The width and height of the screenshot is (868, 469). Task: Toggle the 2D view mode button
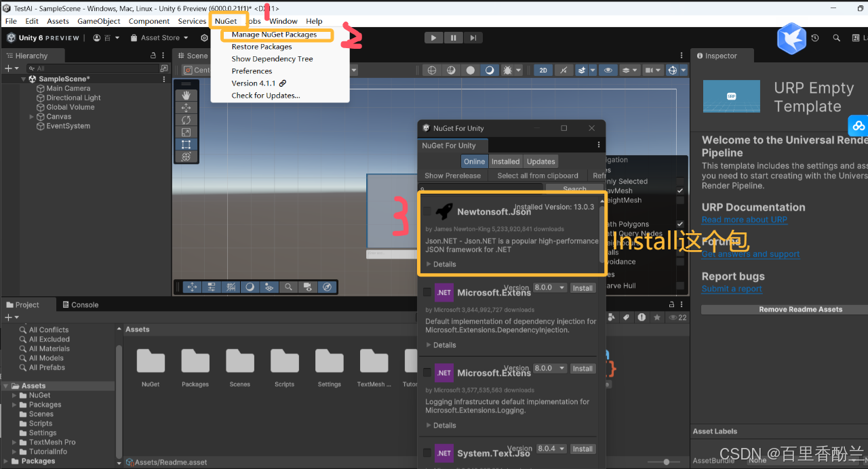point(542,70)
